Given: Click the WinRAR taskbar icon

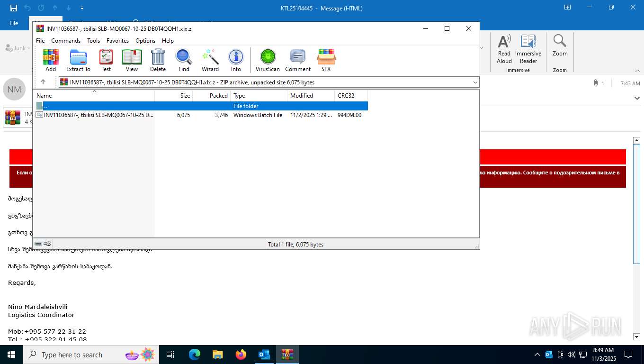Looking at the screenshot, I should pyautogui.click(x=287, y=355).
